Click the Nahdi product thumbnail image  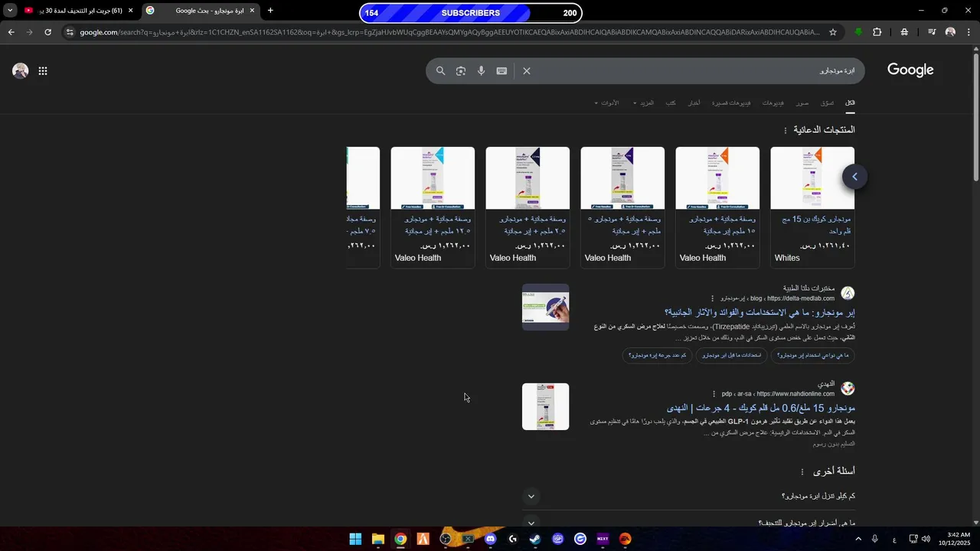tap(545, 406)
